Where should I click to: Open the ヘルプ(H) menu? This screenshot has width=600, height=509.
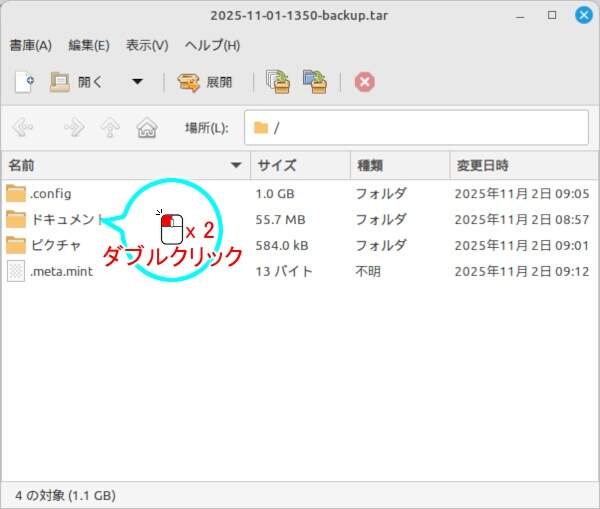point(212,46)
